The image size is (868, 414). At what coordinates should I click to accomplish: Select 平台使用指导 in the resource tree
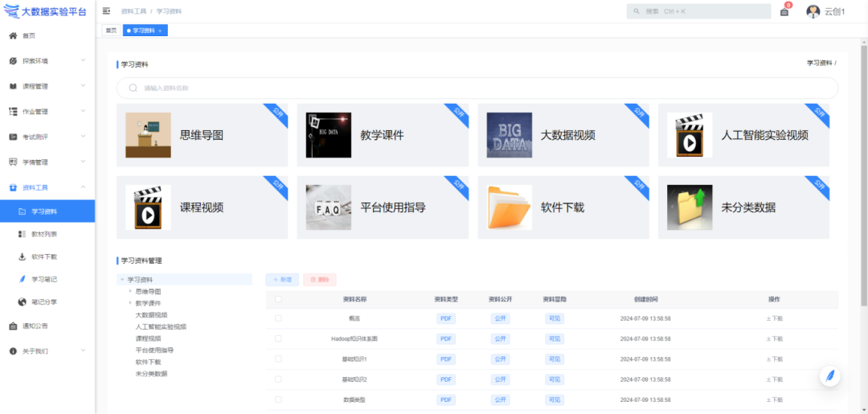[154, 350]
